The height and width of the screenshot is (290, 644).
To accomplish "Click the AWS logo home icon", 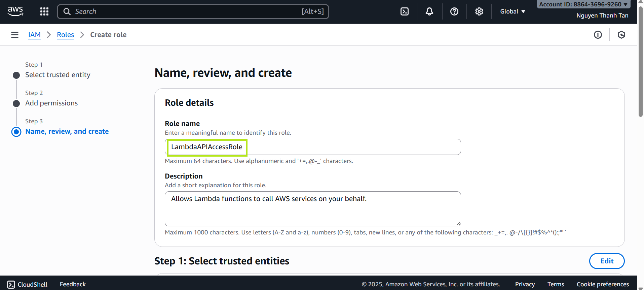I will [15, 11].
